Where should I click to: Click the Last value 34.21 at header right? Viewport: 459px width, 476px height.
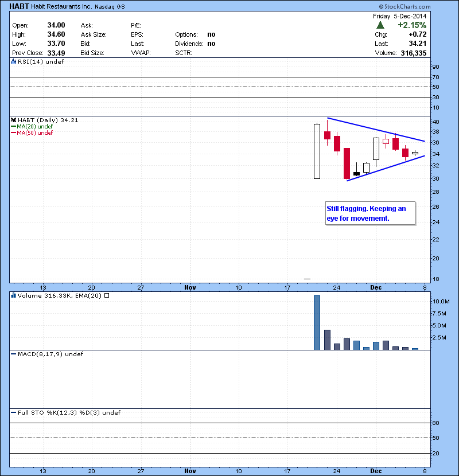pyautogui.click(x=418, y=44)
